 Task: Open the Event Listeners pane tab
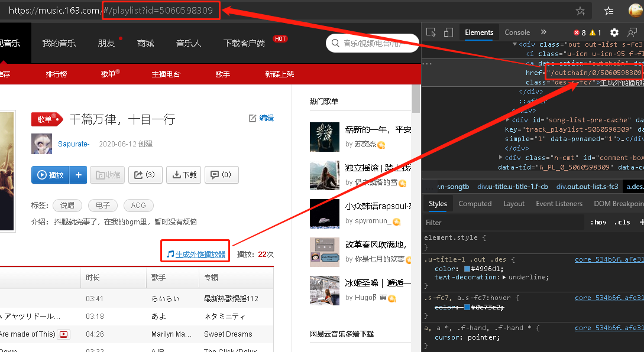tap(559, 204)
